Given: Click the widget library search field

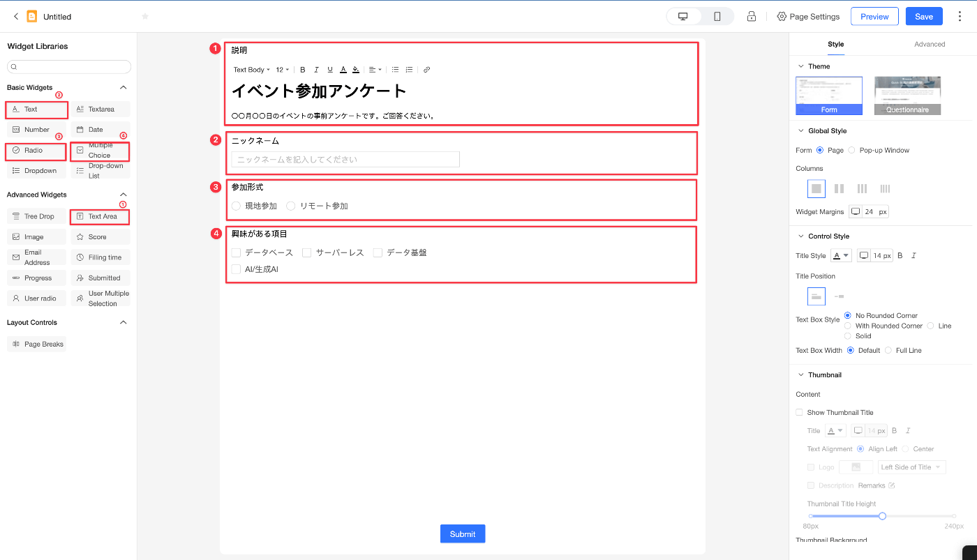Looking at the screenshot, I should [x=69, y=67].
